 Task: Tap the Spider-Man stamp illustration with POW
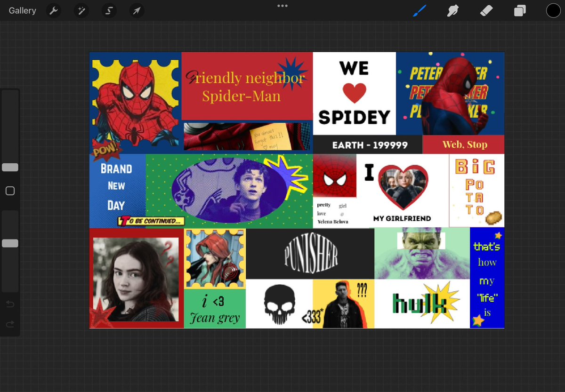tap(135, 104)
